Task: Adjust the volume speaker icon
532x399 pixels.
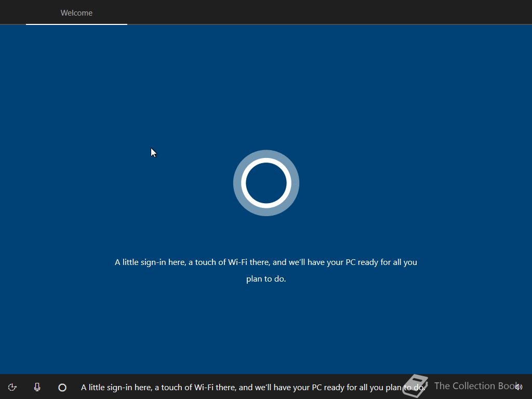Action: (x=519, y=387)
